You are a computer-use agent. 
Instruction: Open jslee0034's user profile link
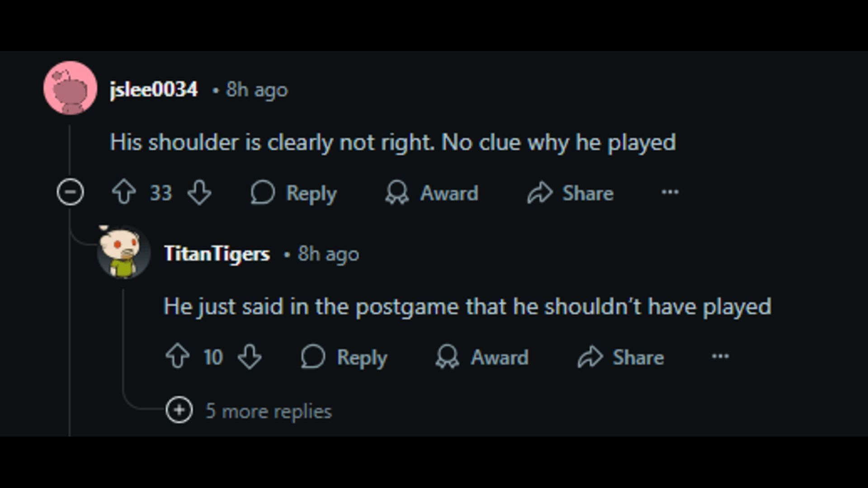(154, 89)
